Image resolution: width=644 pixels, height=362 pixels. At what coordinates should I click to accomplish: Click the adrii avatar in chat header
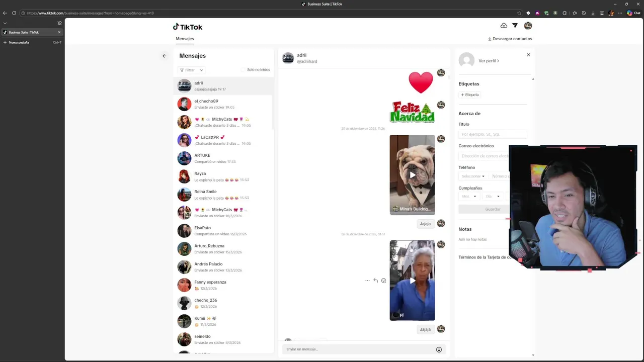pyautogui.click(x=288, y=58)
